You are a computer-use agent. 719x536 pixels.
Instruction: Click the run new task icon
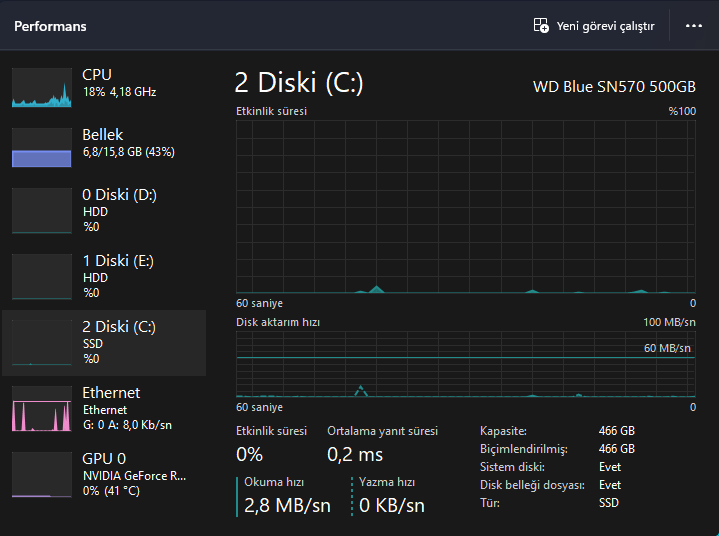point(541,26)
